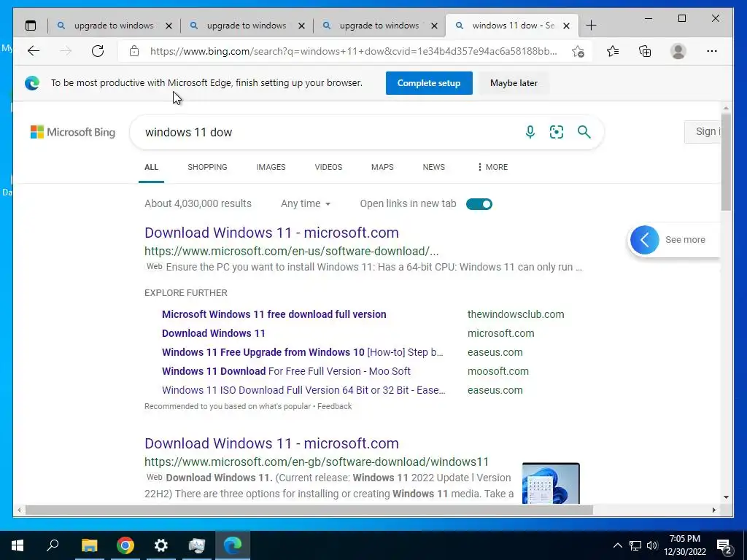Open Settings gear from the taskbar
747x560 pixels.
161,545
